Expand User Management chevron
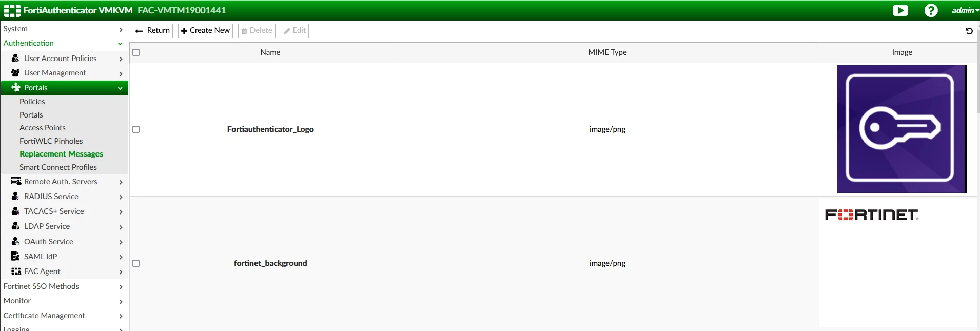This screenshot has width=980, height=331. pyautogui.click(x=121, y=73)
